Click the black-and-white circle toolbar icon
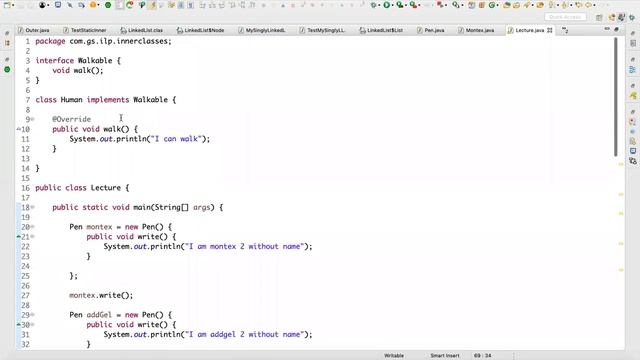Viewport: 640px width, 360px height. tap(42, 5)
